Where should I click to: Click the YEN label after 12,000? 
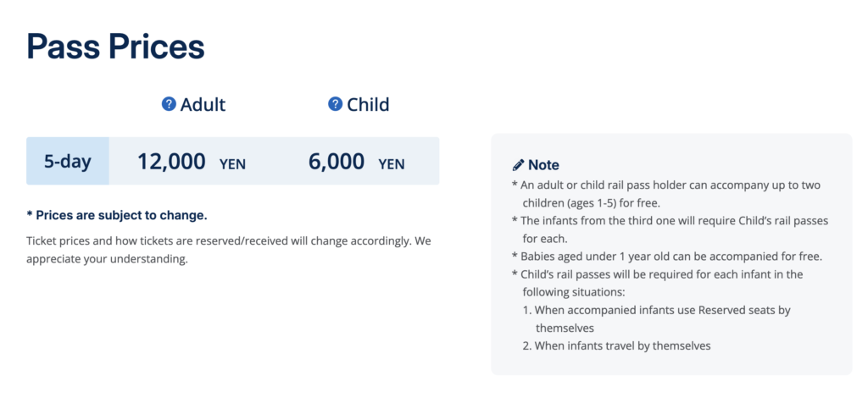pos(232,164)
